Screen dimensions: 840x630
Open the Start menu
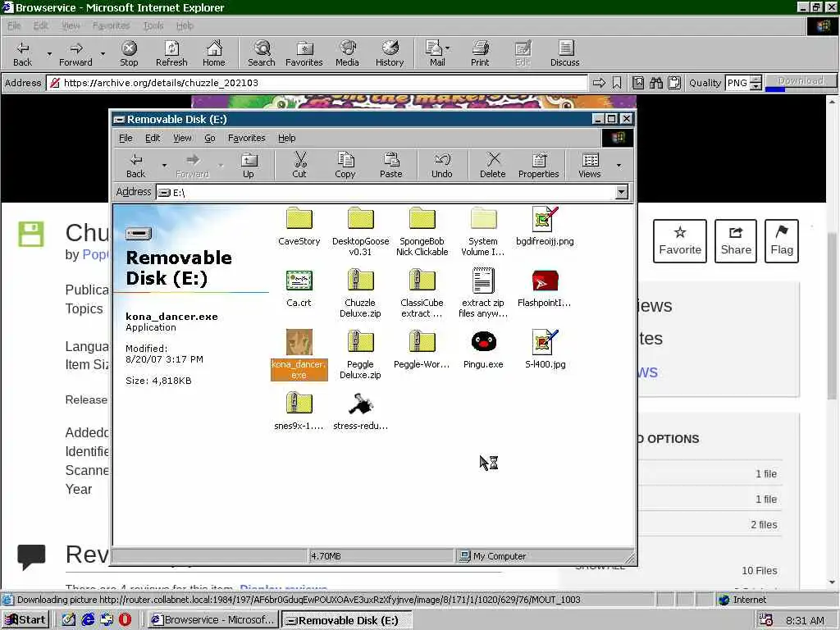[25, 620]
